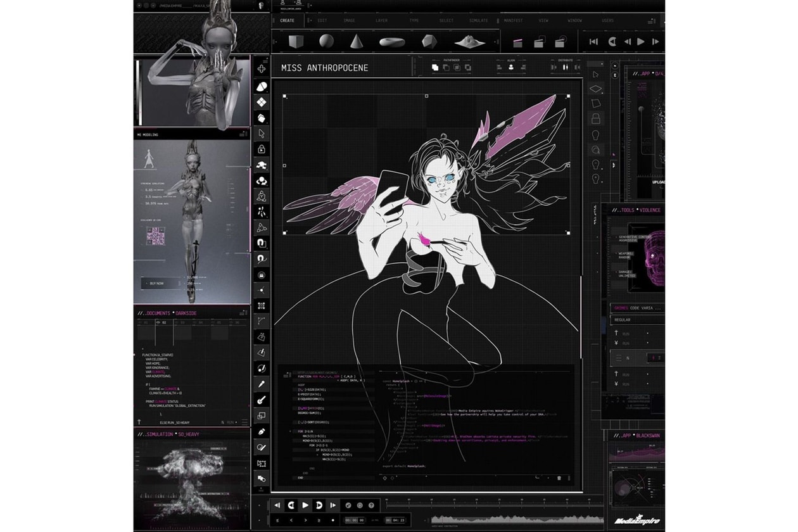Click the Buy Now button
Image resolution: width=798 pixels, height=532 pixels.
click(x=156, y=283)
